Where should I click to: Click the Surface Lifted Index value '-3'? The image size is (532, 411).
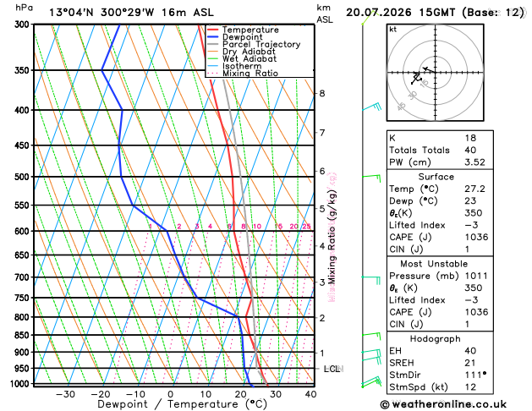pyautogui.click(x=472, y=225)
